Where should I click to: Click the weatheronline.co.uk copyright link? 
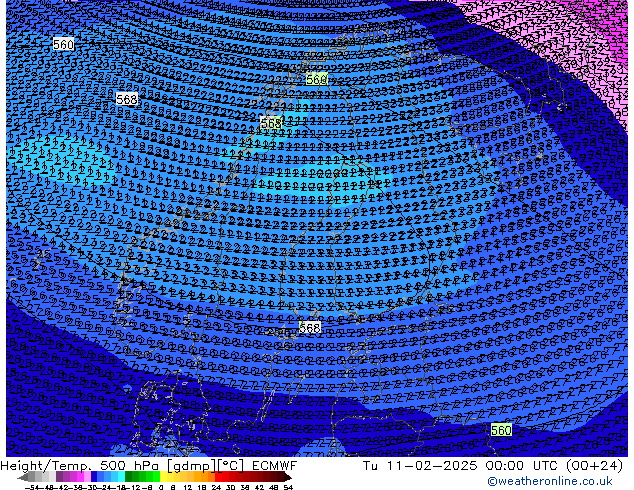coord(550,481)
